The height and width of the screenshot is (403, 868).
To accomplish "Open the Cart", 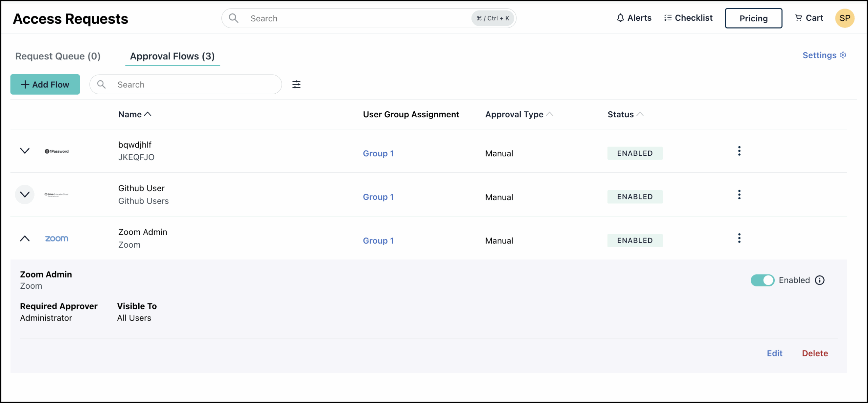I will pyautogui.click(x=809, y=18).
